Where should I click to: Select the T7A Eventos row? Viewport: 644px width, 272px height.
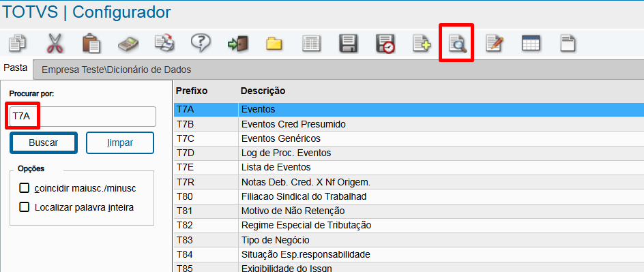[x=409, y=110]
